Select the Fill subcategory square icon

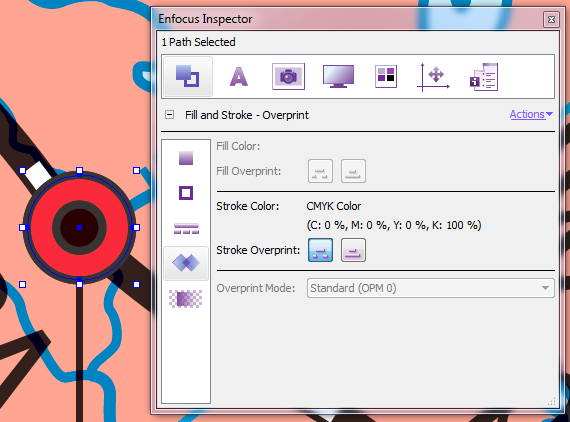click(186, 158)
